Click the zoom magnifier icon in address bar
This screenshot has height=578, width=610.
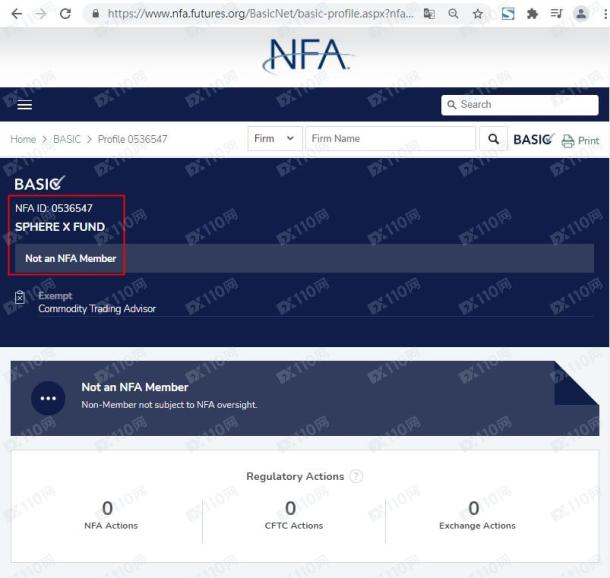(x=453, y=14)
